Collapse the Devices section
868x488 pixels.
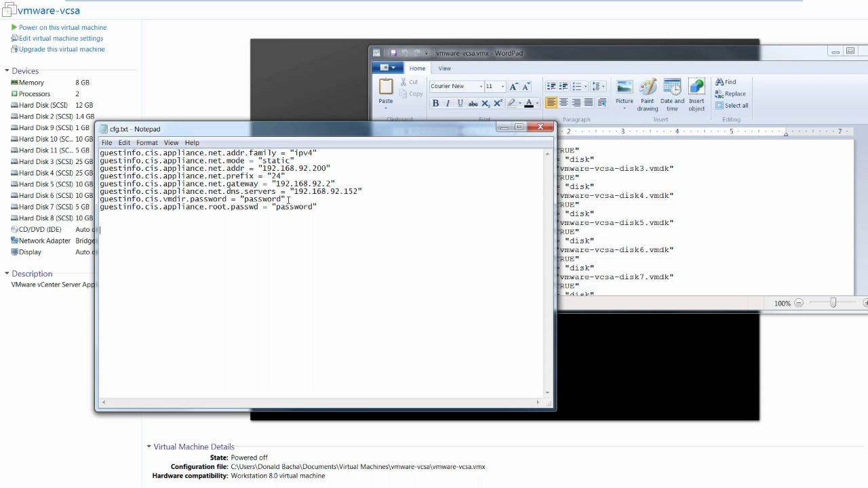(7, 70)
